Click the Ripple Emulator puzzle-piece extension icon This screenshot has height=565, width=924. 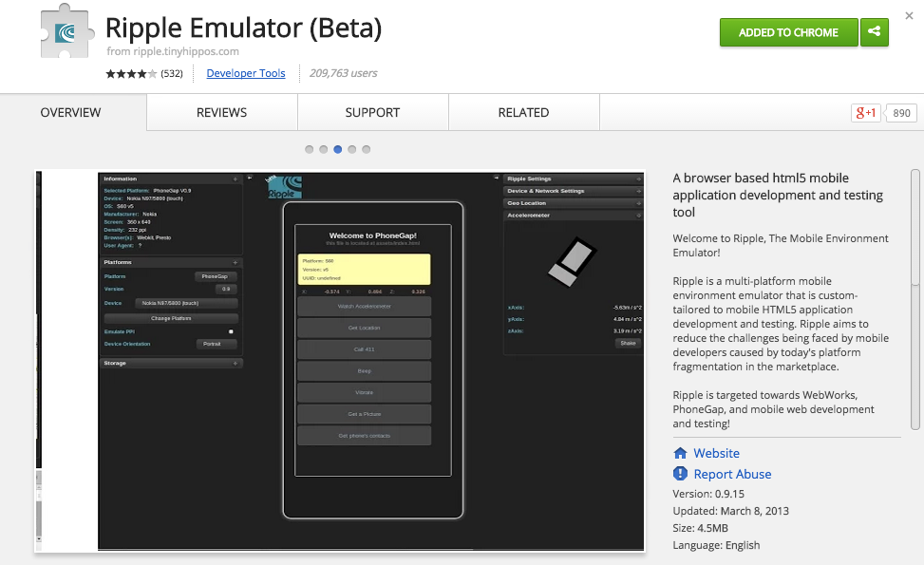tap(67, 31)
